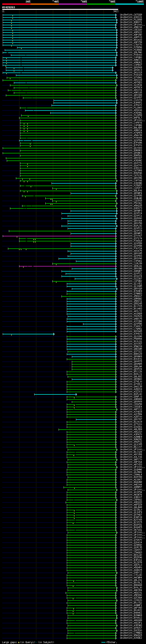Screen dimensions: 146x644
Task: Click the query end position 342
Action: click(x=115, y=11)
